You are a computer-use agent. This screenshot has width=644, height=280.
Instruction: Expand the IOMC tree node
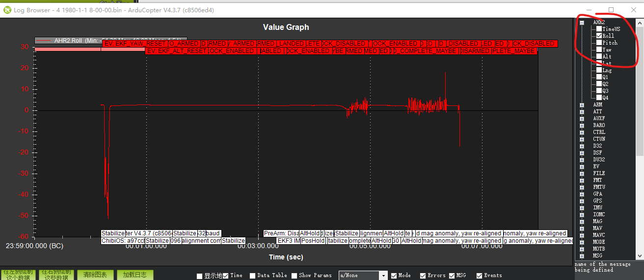(582, 214)
